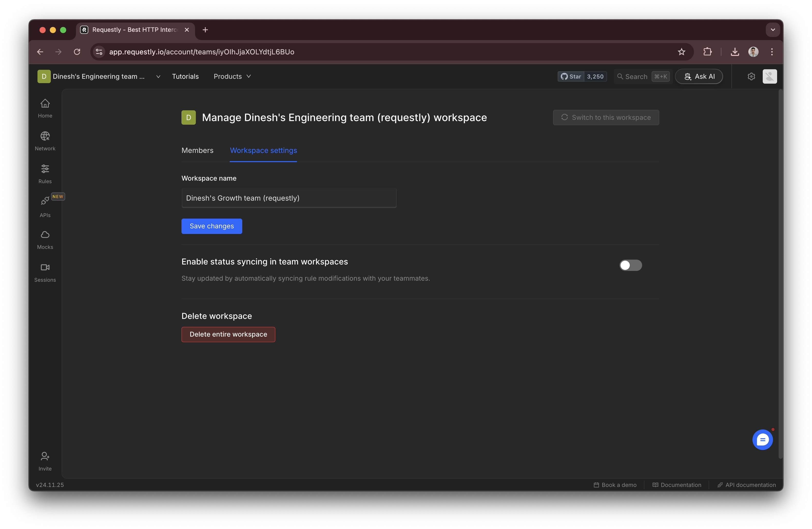Enable status syncing toggle
Screen dimensions: 812x529
click(630, 265)
